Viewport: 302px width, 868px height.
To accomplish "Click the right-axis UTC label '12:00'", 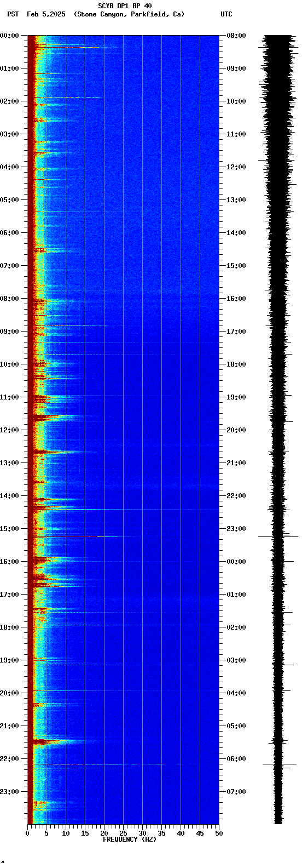I will pyautogui.click(x=236, y=167).
